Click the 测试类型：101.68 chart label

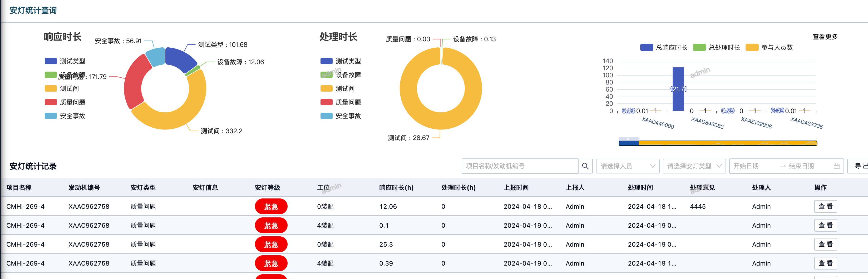[223, 45]
